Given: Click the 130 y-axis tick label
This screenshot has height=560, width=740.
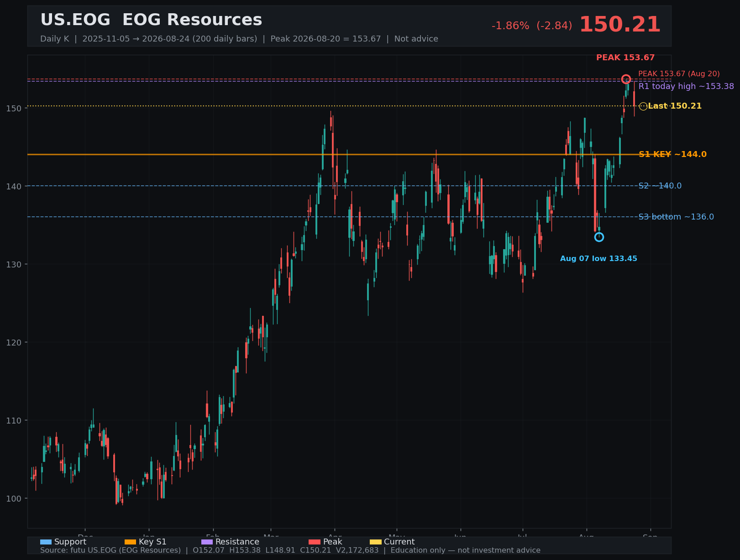Looking at the screenshot, I should [x=14, y=264].
